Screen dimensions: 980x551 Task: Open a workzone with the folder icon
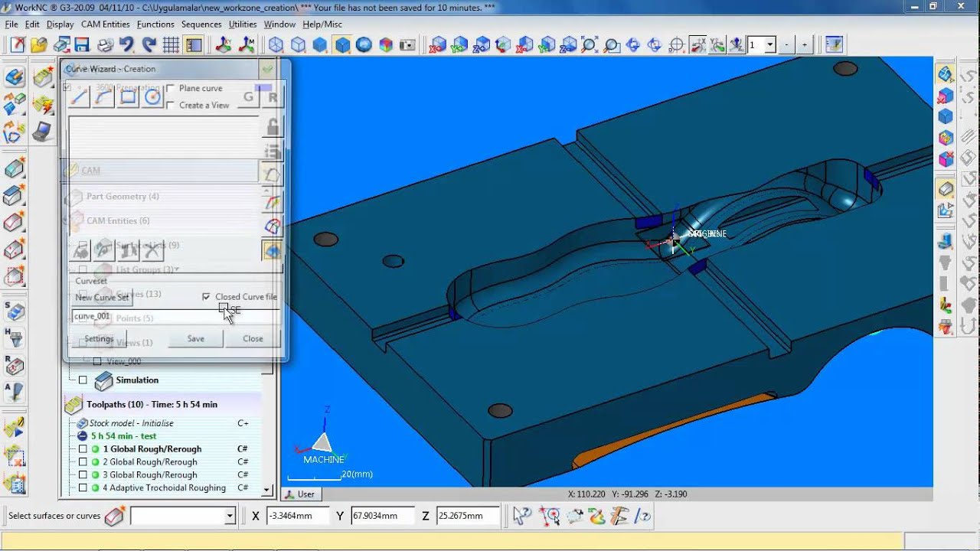coord(39,45)
